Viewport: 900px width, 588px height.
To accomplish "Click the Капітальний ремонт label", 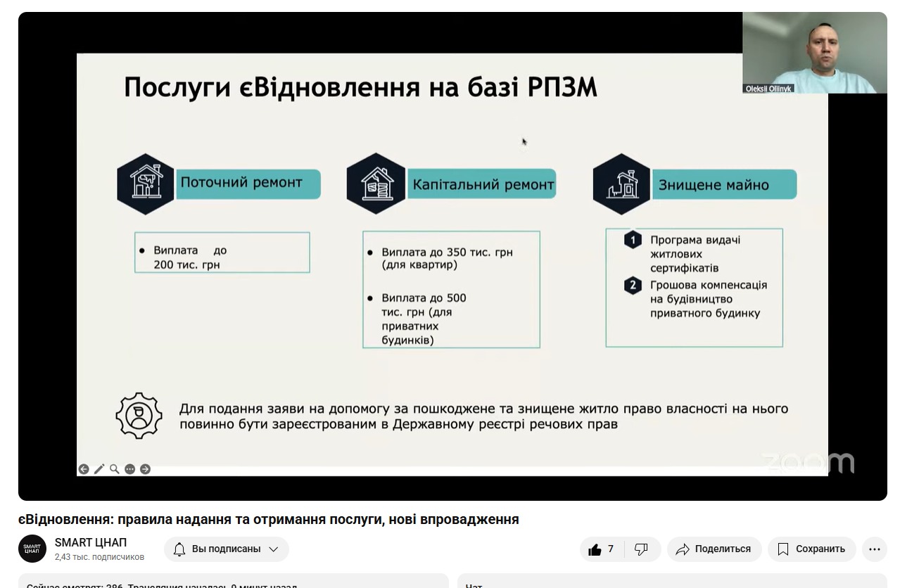I will pyautogui.click(x=483, y=184).
